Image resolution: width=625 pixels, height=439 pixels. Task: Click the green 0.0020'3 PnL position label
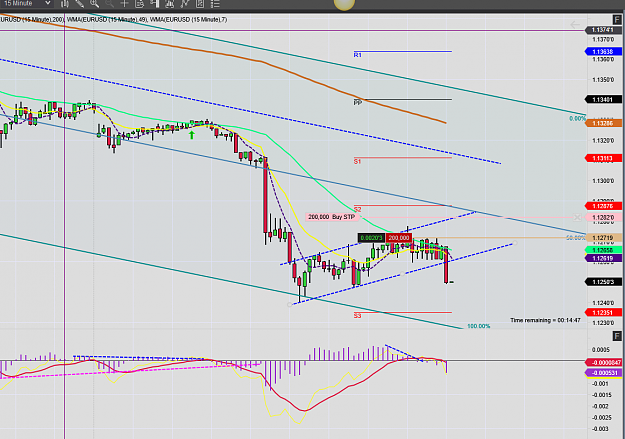(x=371, y=238)
